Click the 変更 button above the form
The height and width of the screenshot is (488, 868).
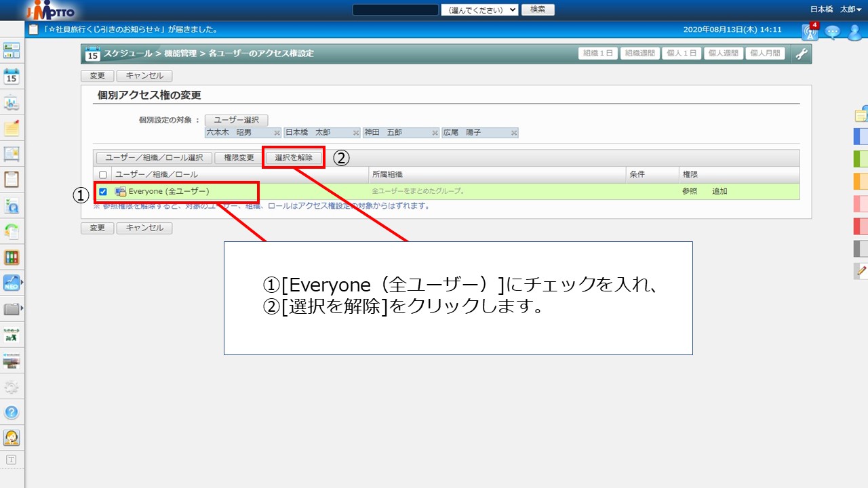click(x=98, y=76)
